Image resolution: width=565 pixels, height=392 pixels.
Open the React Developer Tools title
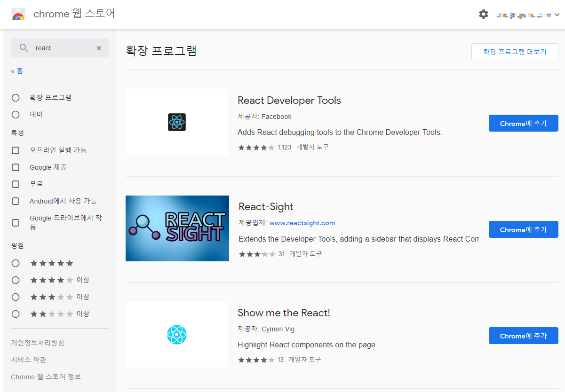289,101
